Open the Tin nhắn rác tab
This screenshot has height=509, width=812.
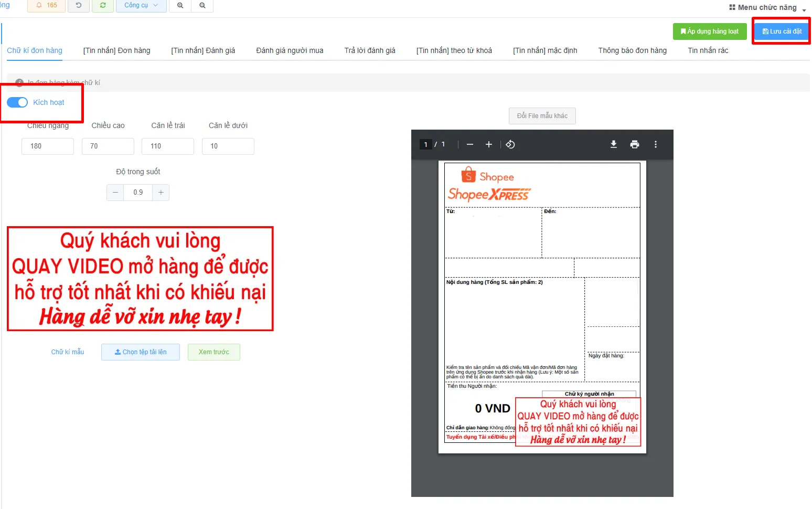point(708,50)
